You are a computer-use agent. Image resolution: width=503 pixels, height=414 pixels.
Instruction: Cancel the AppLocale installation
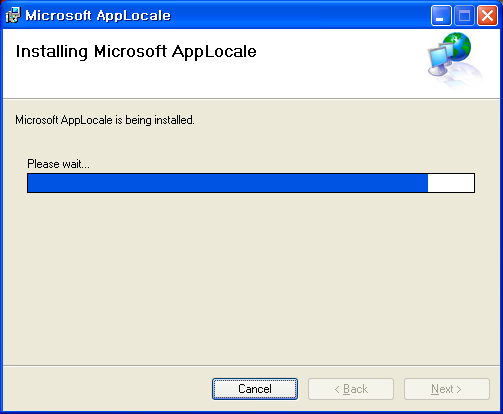click(x=255, y=389)
